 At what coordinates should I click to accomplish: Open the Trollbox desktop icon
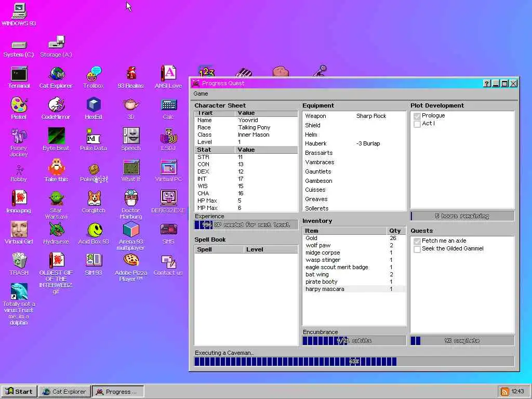click(x=94, y=78)
